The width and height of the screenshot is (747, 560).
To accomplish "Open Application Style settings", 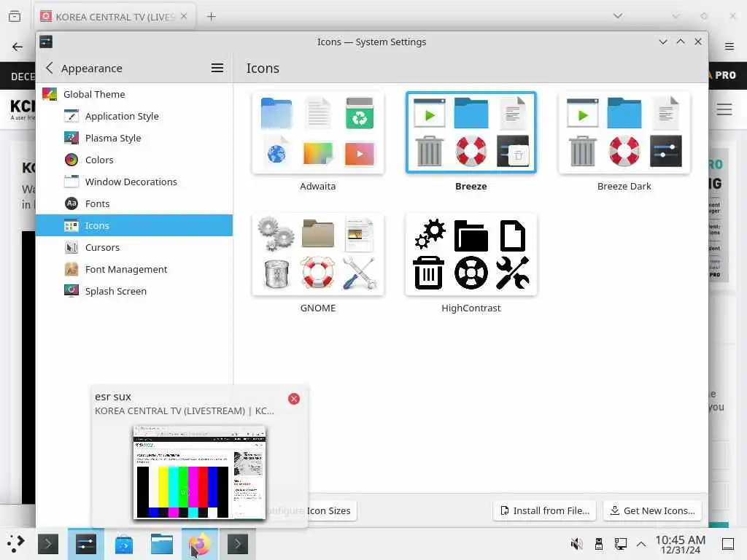I will coord(134,116).
